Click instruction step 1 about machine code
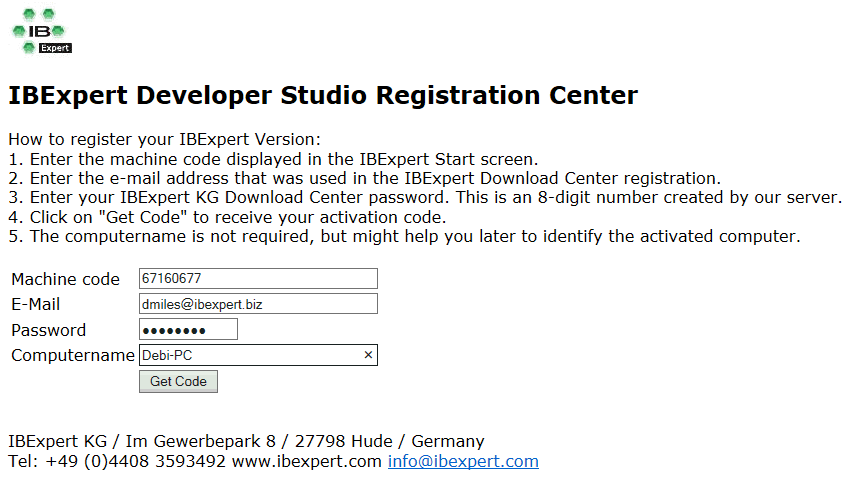 click(273, 159)
